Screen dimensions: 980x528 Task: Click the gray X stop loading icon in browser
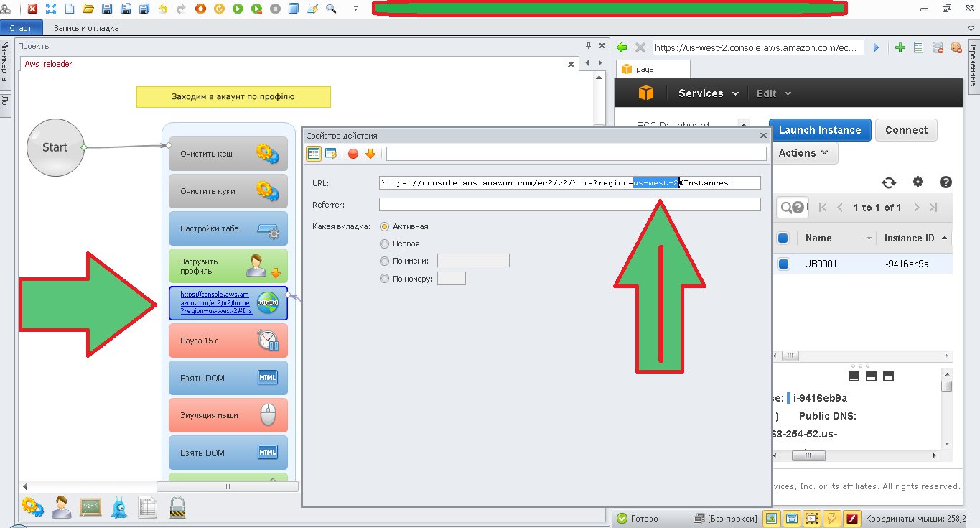(640, 47)
